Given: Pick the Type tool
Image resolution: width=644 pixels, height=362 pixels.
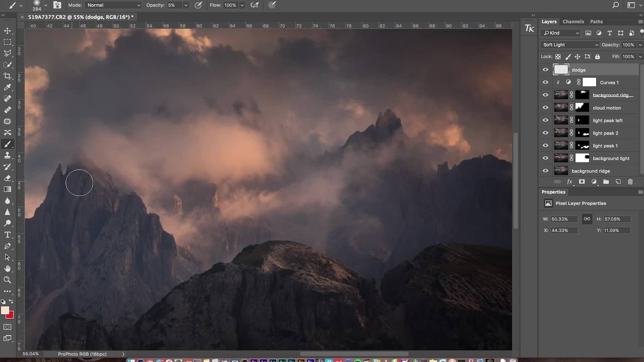Looking at the screenshot, I should (8, 235).
